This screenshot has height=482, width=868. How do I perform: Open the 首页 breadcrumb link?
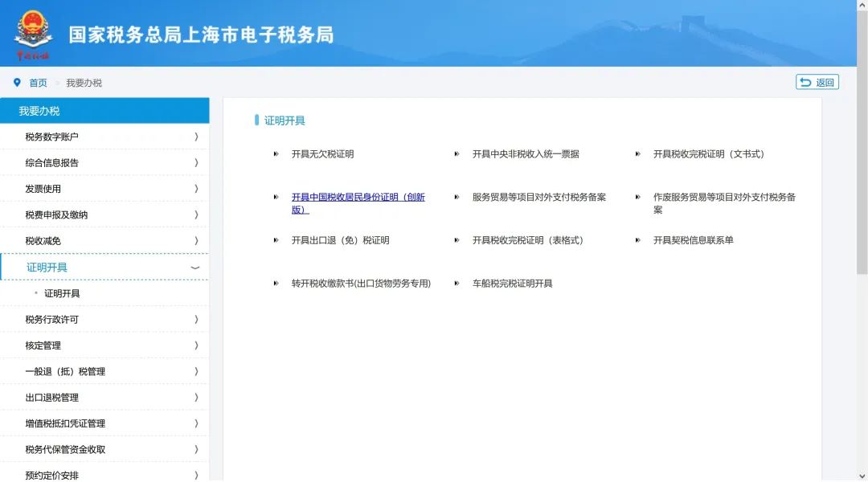click(38, 83)
